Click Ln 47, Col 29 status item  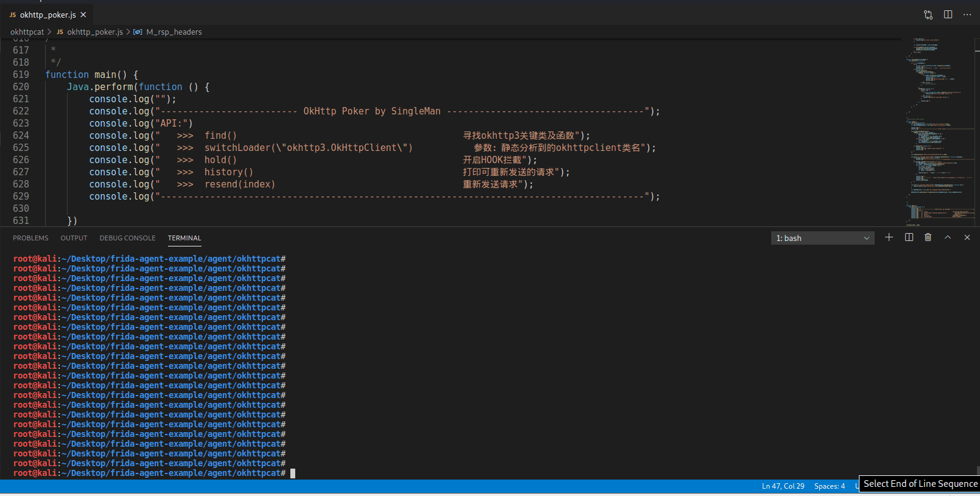tap(783, 486)
